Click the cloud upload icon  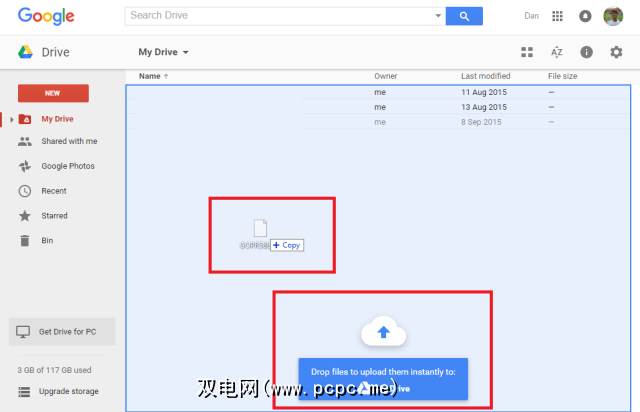click(x=383, y=331)
